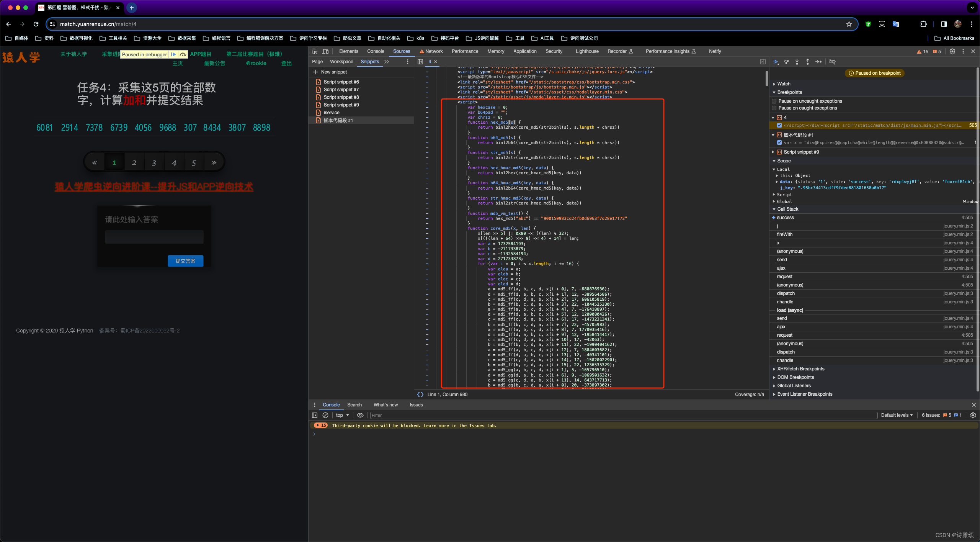Expand the Watch section

pos(783,84)
